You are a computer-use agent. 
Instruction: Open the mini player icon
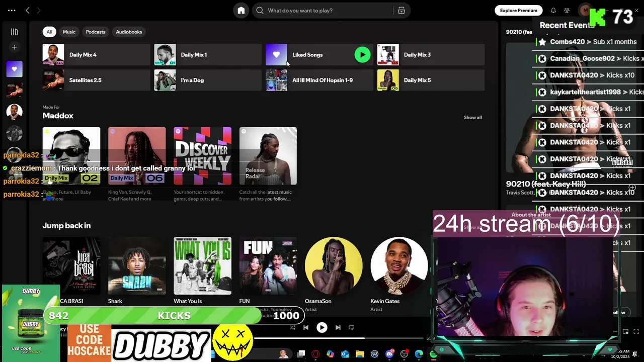[x=626, y=331]
